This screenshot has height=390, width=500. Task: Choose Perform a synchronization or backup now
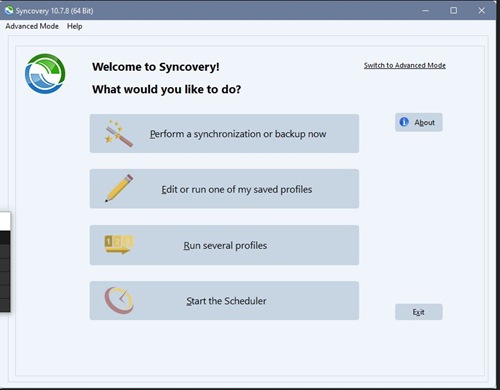click(224, 134)
